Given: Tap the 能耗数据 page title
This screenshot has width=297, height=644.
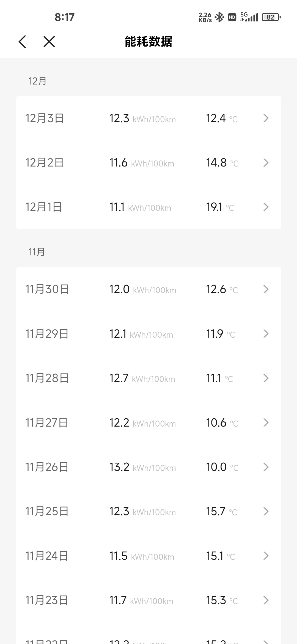Looking at the screenshot, I should [148, 42].
